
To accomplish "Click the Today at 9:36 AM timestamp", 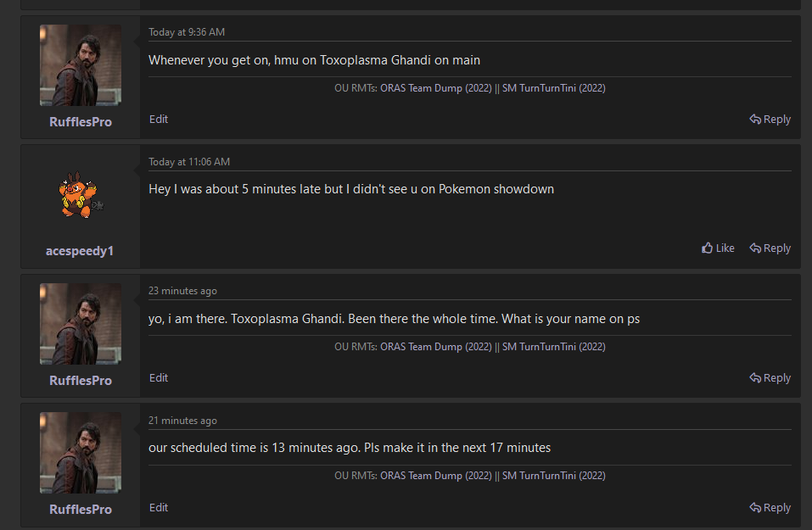I will (187, 32).
